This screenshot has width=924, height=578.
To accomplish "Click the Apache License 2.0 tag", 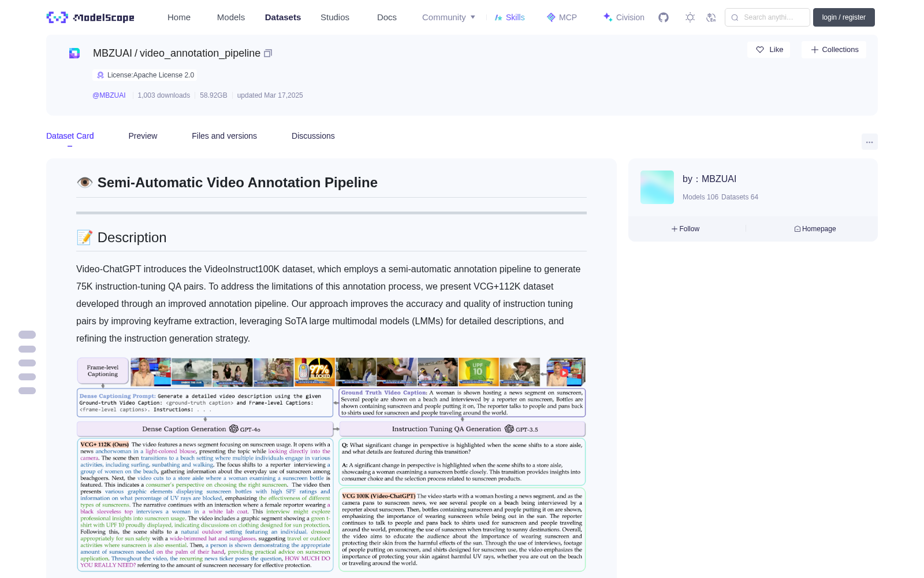I will [x=145, y=75].
